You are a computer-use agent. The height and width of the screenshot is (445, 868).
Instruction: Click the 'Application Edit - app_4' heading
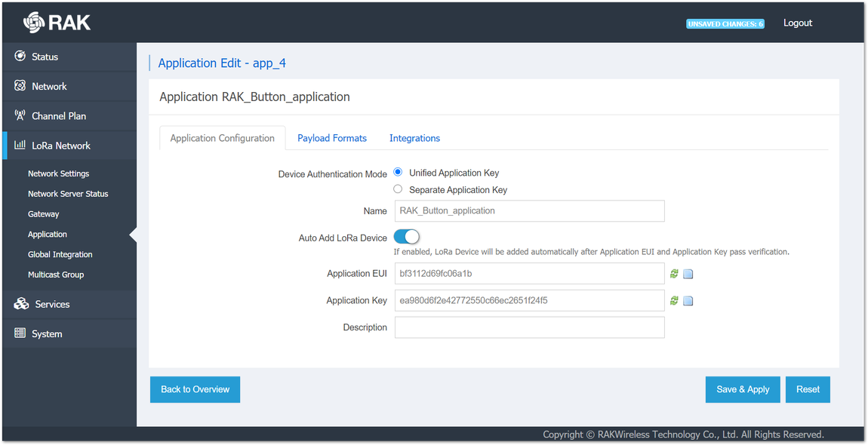pos(222,63)
